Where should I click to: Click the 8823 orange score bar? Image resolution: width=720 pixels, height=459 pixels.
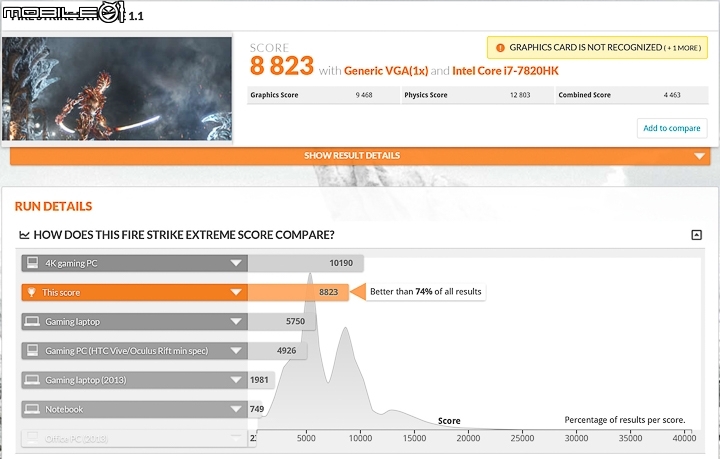298,292
